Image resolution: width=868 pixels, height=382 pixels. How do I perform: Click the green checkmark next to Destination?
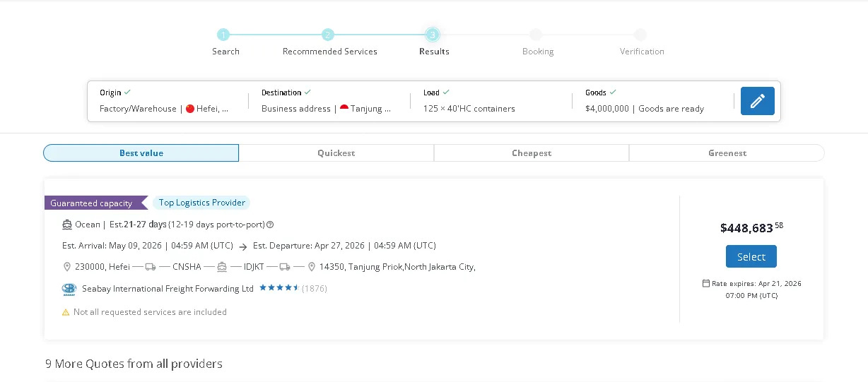point(307,92)
